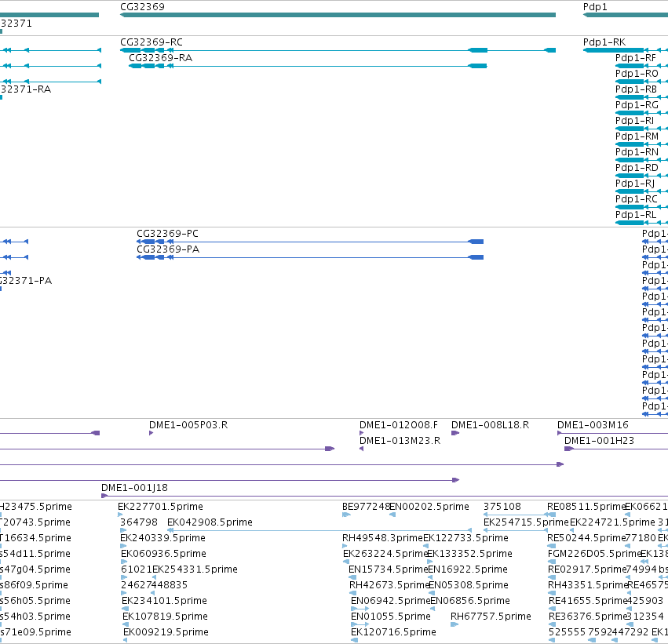This screenshot has height=644, width=668.
Task: Select transcript Pdp1-RC
Action: pyautogui.click(x=637, y=199)
